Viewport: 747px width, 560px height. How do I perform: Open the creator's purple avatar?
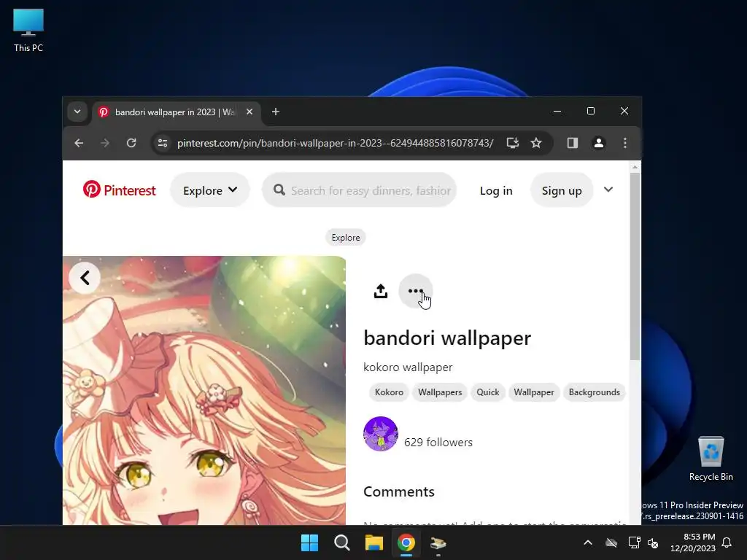pos(381,434)
